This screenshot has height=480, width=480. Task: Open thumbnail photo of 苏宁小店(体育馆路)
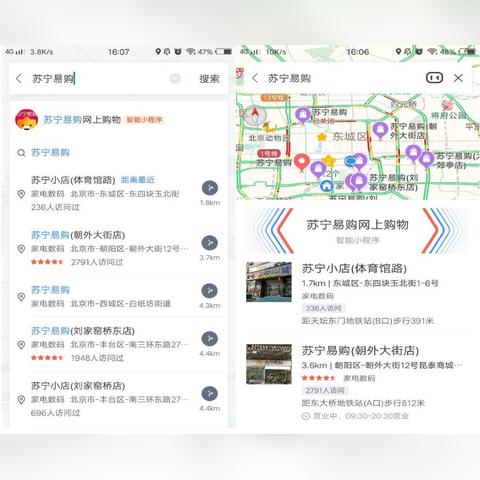(x=269, y=282)
